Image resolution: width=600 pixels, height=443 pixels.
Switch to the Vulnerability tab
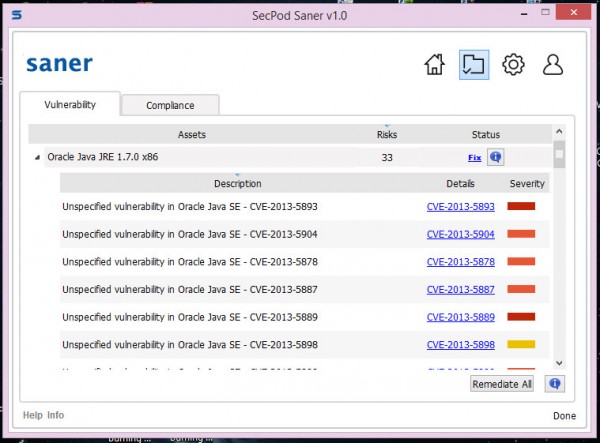click(x=70, y=104)
